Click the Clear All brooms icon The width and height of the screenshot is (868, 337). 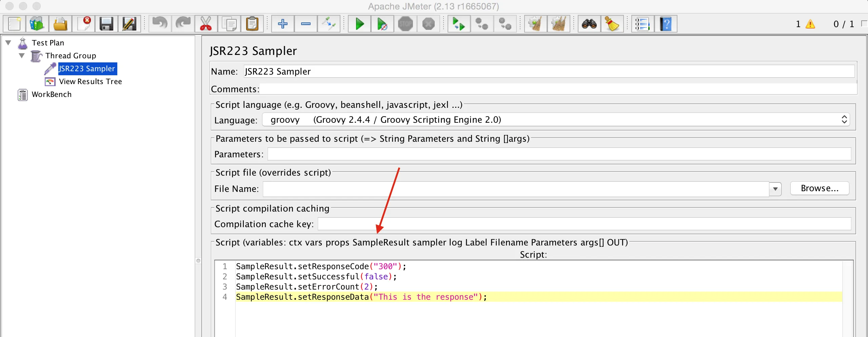point(558,24)
